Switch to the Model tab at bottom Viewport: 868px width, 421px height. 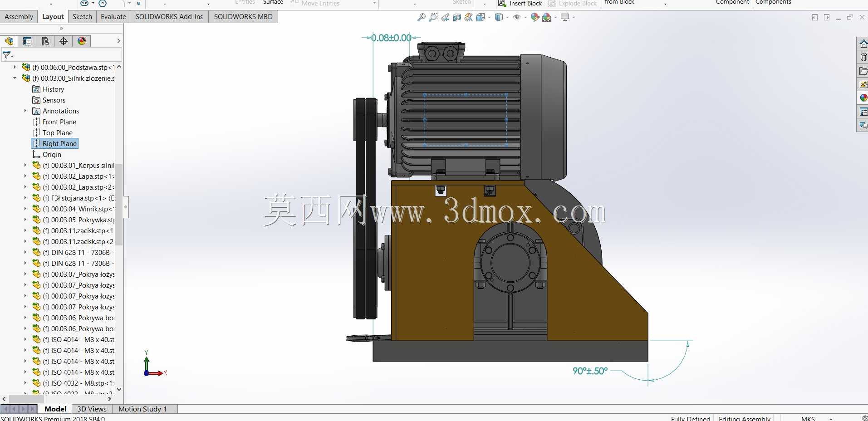click(x=55, y=409)
